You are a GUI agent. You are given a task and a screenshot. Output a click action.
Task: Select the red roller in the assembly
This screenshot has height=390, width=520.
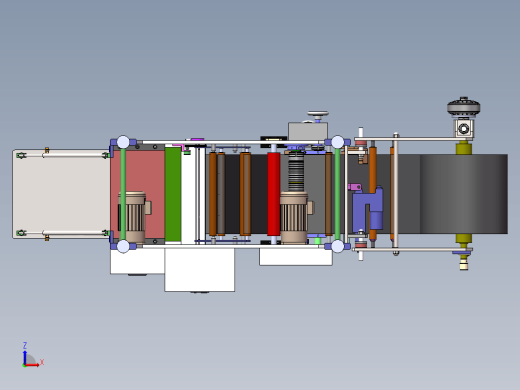[273, 194]
